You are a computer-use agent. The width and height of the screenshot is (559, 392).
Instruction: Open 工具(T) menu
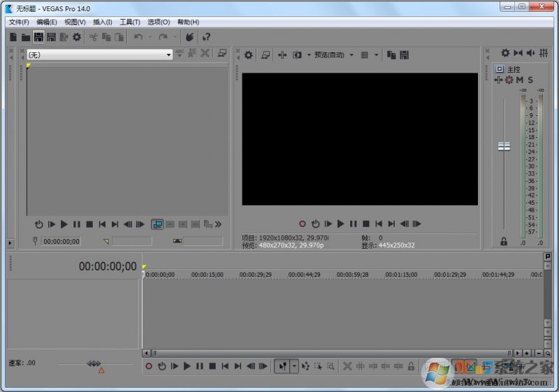pyautogui.click(x=130, y=22)
